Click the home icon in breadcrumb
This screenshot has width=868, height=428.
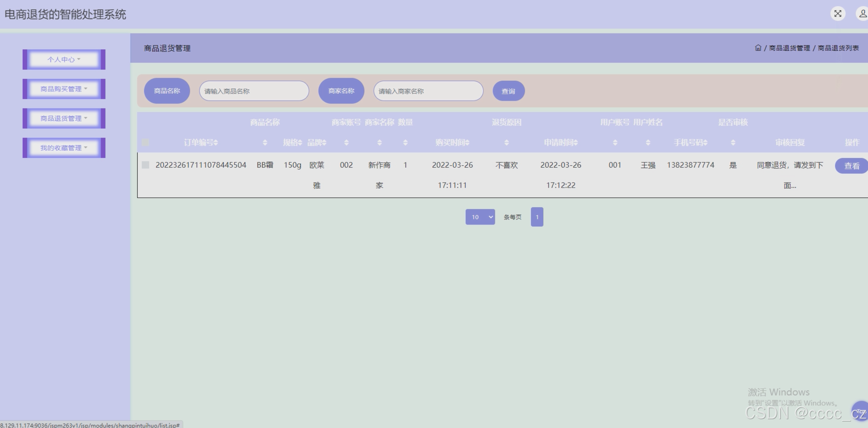758,48
